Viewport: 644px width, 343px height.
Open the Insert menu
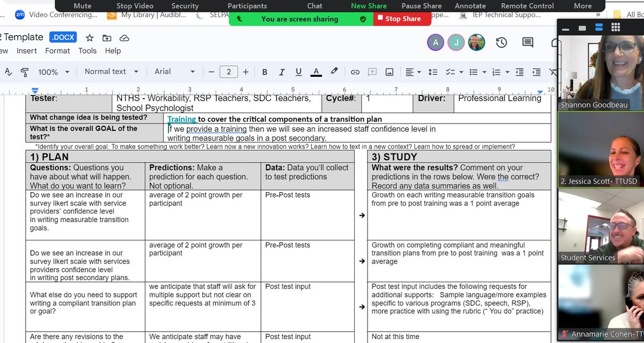click(26, 50)
